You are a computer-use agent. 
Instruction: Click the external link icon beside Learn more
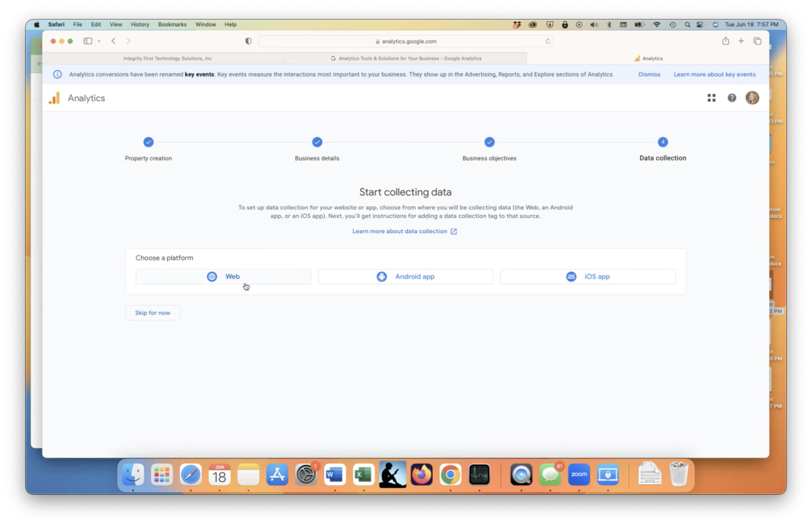pyautogui.click(x=453, y=231)
